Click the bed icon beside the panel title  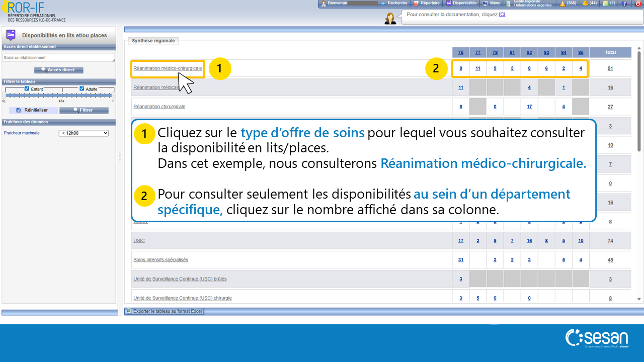(x=10, y=35)
